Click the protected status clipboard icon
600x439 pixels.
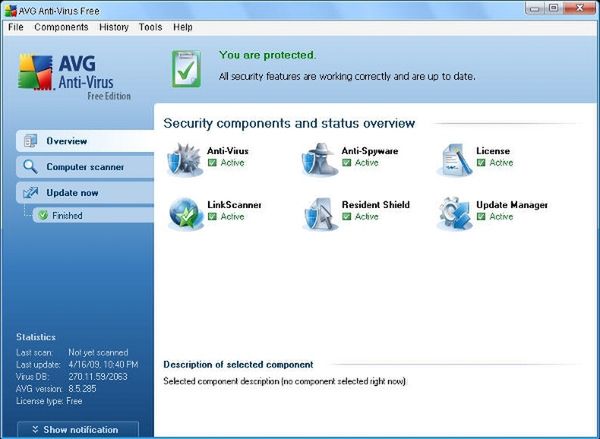[186, 69]
